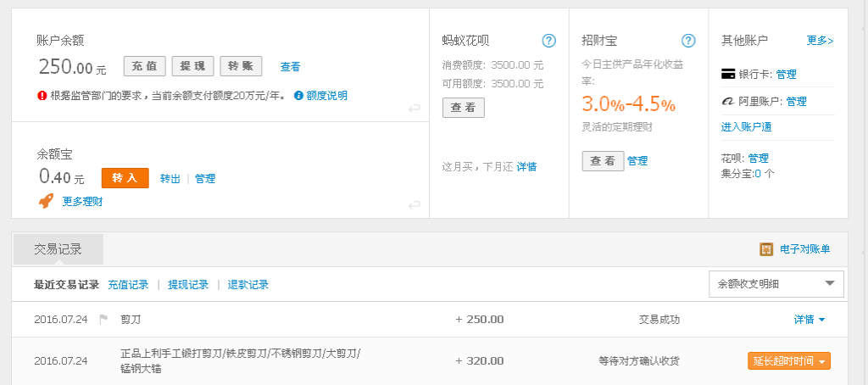Expand the 详情 dropdown for 剪刀 transaction
This screenshot has height=385, width=868.
[x=809, y=320]
